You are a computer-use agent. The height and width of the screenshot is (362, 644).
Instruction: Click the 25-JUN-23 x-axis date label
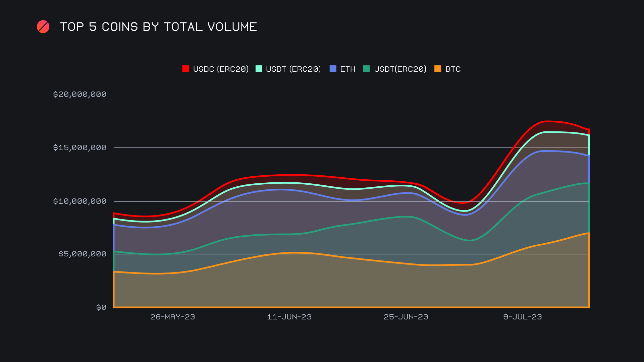click(x=406, y=317)
